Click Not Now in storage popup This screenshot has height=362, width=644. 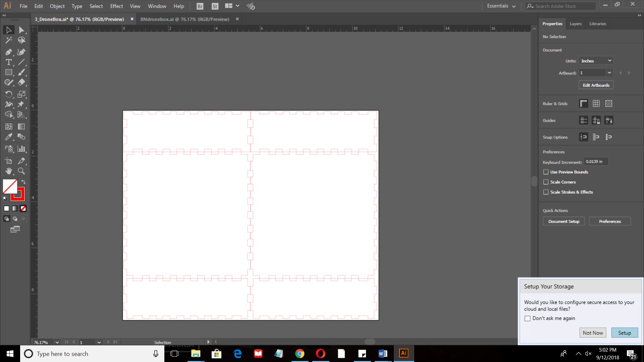coord(593,333)
